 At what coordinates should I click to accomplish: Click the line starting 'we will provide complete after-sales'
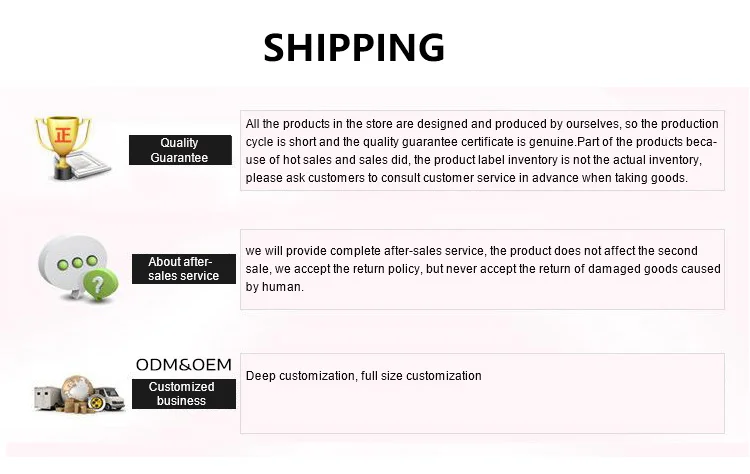coord(471,251)
